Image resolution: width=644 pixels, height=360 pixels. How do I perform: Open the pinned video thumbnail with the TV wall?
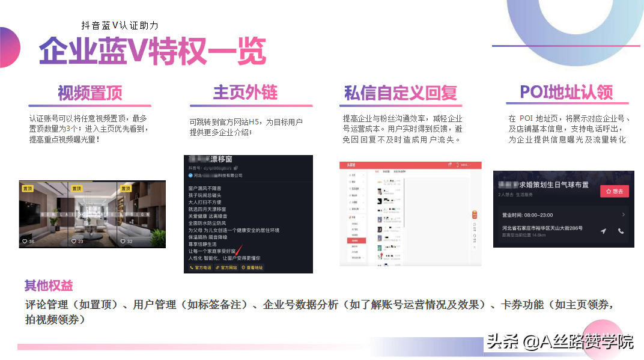(43, 214)
